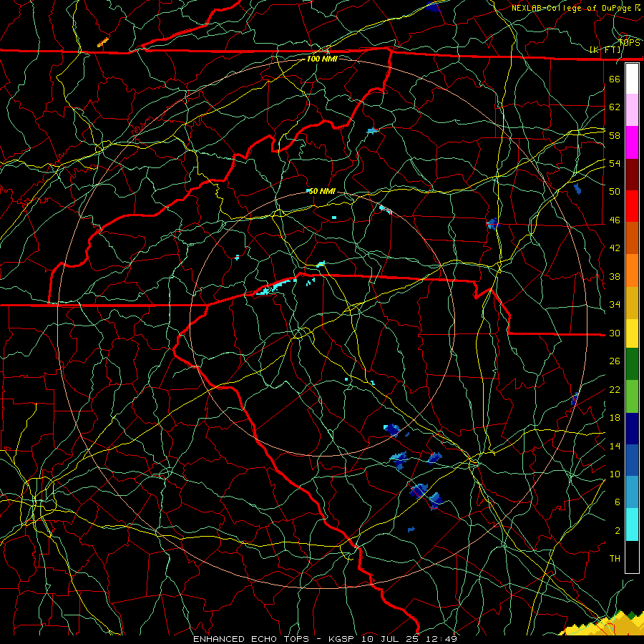Viewport: 644px width, 644px height.
Task: Select the '50' legend value
Action: pyautogui.click(x=615, y=191)
